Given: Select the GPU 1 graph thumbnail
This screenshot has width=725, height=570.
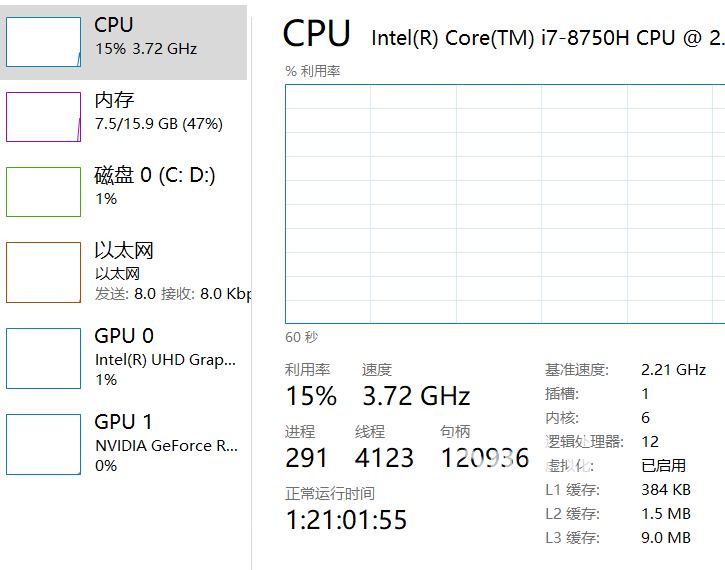Looking at the screenshot, I should coord(43,444).
